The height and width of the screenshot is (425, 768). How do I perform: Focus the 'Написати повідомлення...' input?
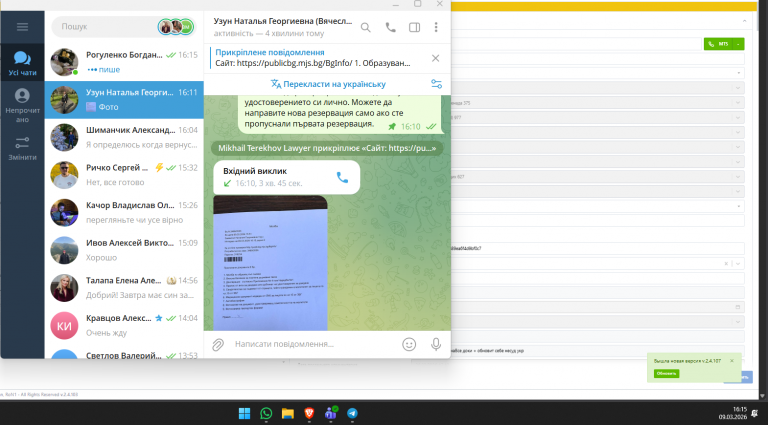313,344
